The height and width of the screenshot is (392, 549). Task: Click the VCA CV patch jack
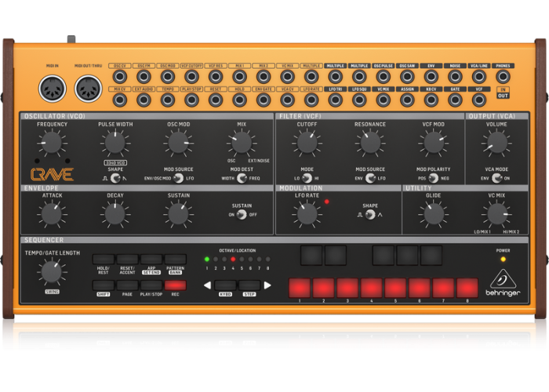tap(288, 100)
